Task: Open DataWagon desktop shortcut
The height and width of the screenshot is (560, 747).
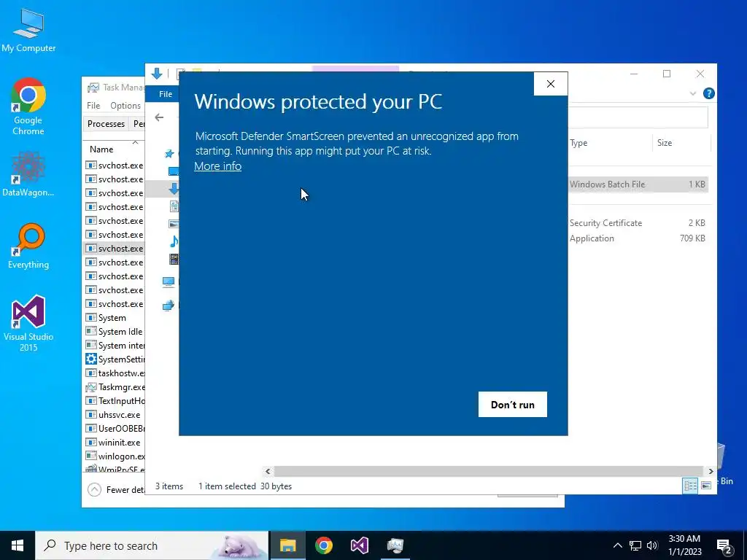Action: click(x=28, y=174)
